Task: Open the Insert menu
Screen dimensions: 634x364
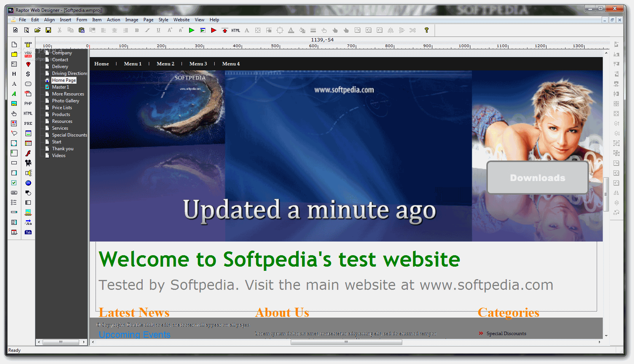Action: point(65,20)
